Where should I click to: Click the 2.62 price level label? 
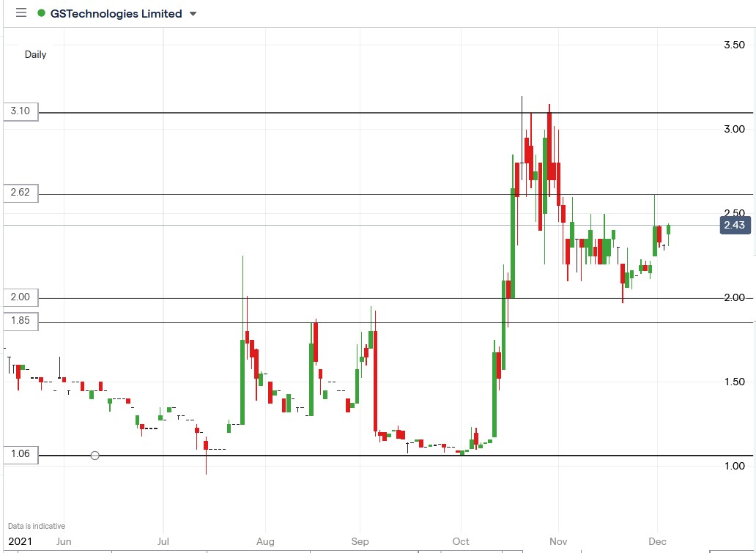tap(19, 193)
